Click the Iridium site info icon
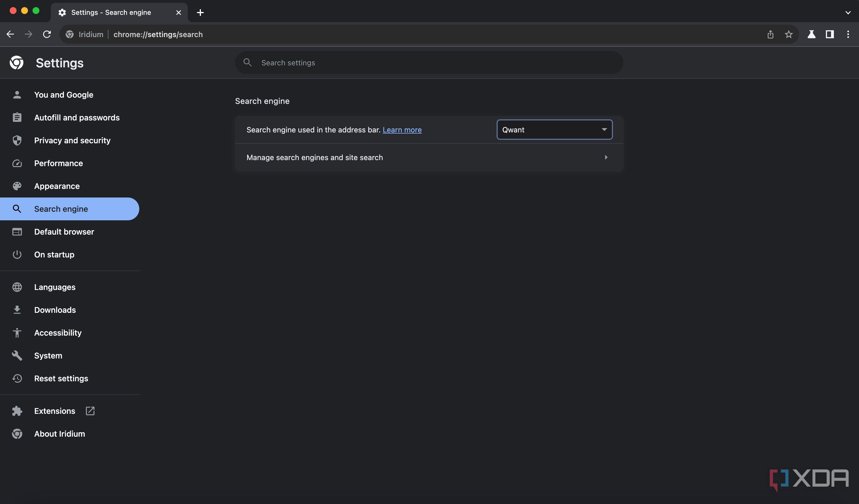This screenshot has width=859, height=504. [x=70, y=34]
